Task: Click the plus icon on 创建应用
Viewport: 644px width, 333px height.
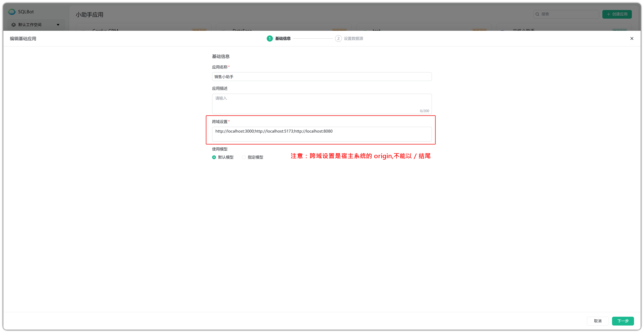Action: point(609,14)
